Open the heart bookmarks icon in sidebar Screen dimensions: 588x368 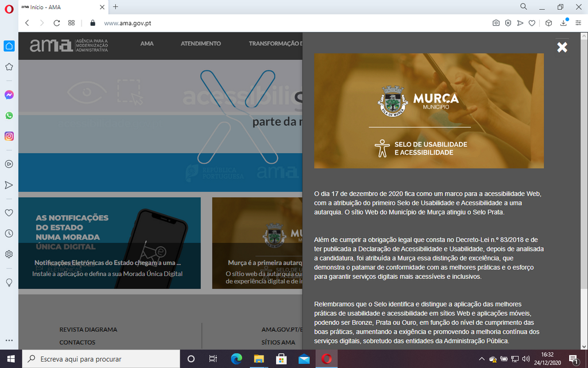click(9, 213)
